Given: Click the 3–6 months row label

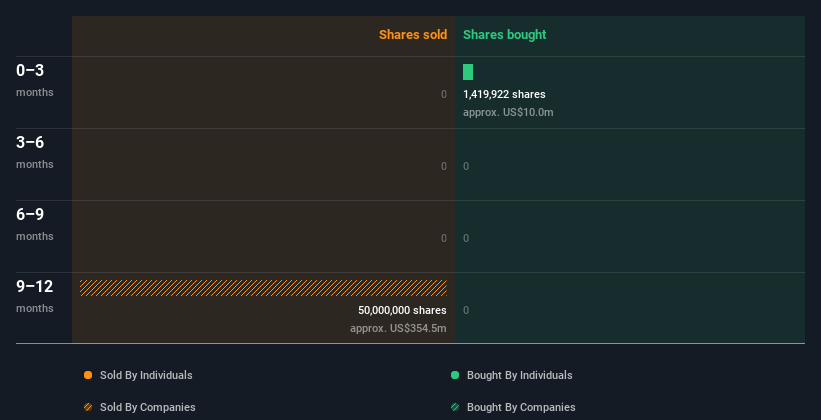Looking at the screenshot, I should (x=35, y=152).
